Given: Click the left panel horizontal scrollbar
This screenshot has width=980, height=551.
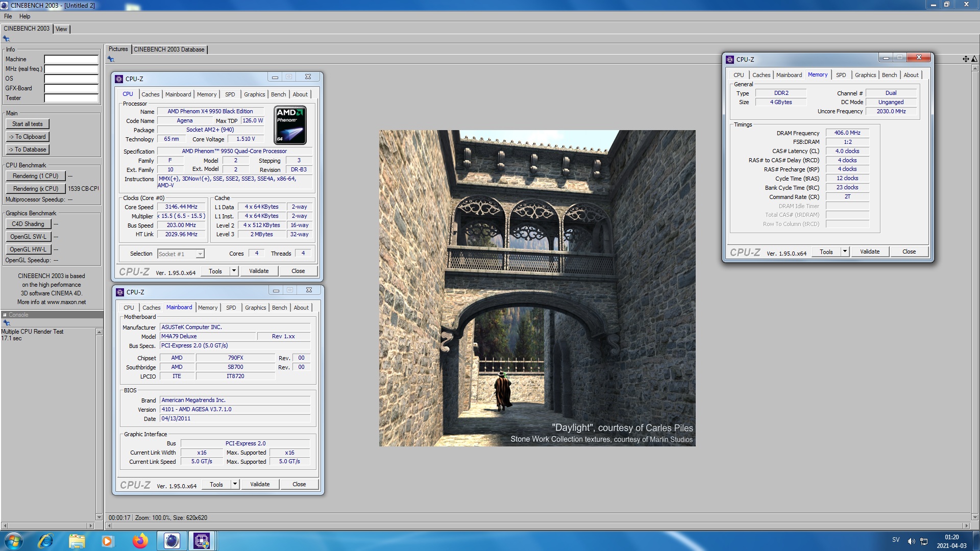Looking at the screenshot, I should 47,525.
